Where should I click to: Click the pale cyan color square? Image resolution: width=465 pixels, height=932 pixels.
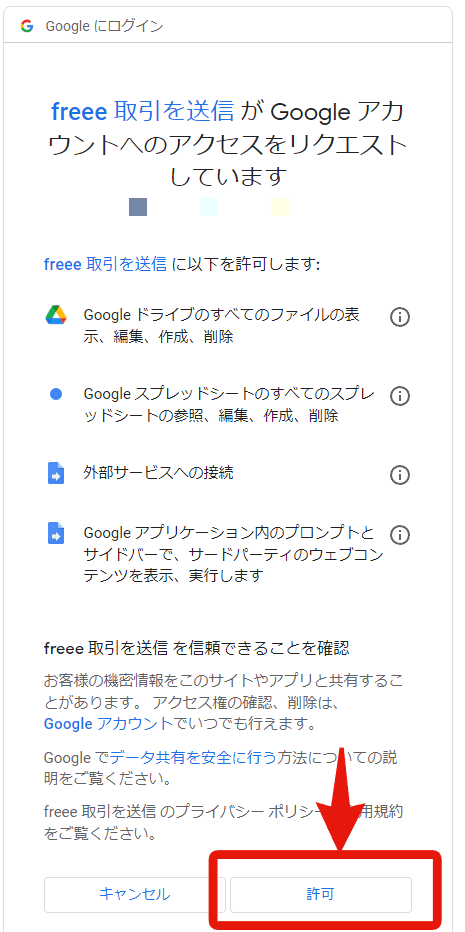click(209, 207)
